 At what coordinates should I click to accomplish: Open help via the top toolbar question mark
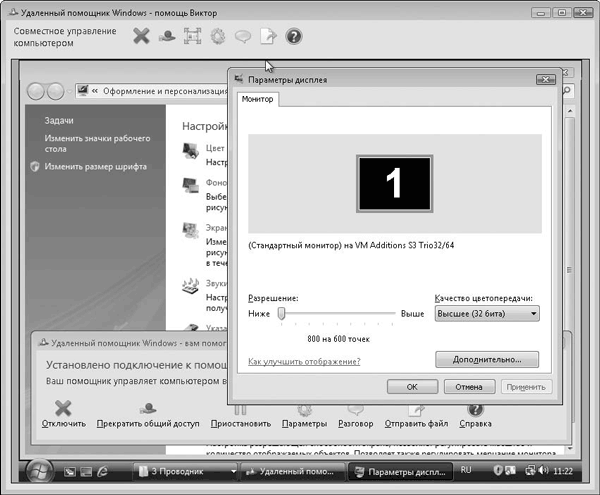click(294, 36)
